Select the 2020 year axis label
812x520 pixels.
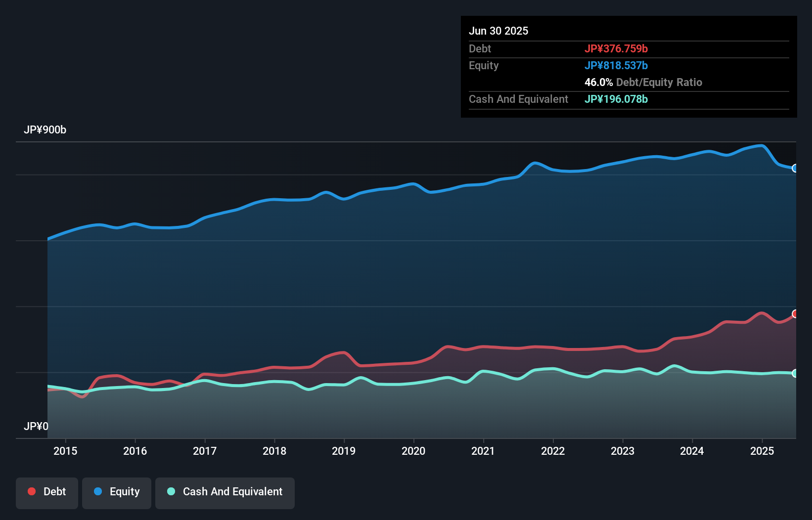point(413,451)
